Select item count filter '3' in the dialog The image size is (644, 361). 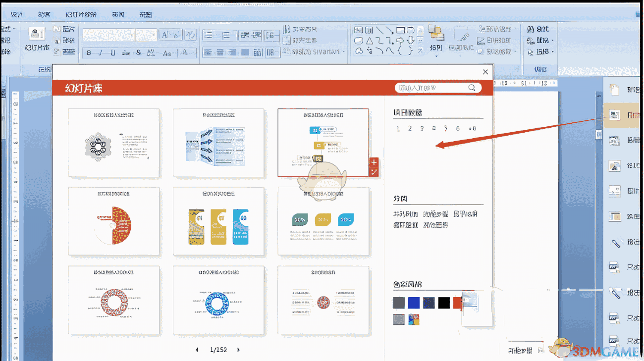pyautogui.click(x=422, y=128)
